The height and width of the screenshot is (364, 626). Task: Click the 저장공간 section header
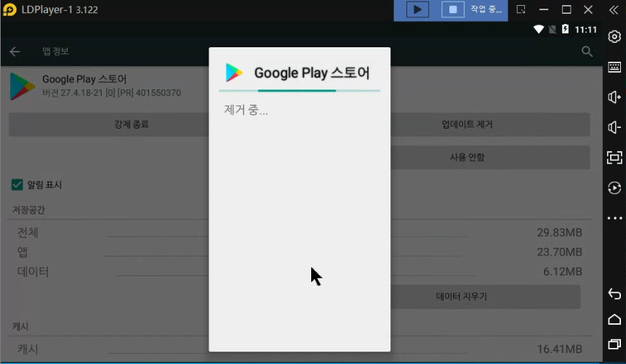[x=29, y=210]
